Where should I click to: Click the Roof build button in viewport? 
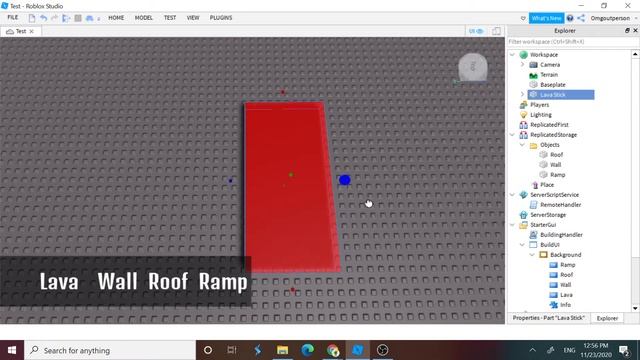click(168, 282)
